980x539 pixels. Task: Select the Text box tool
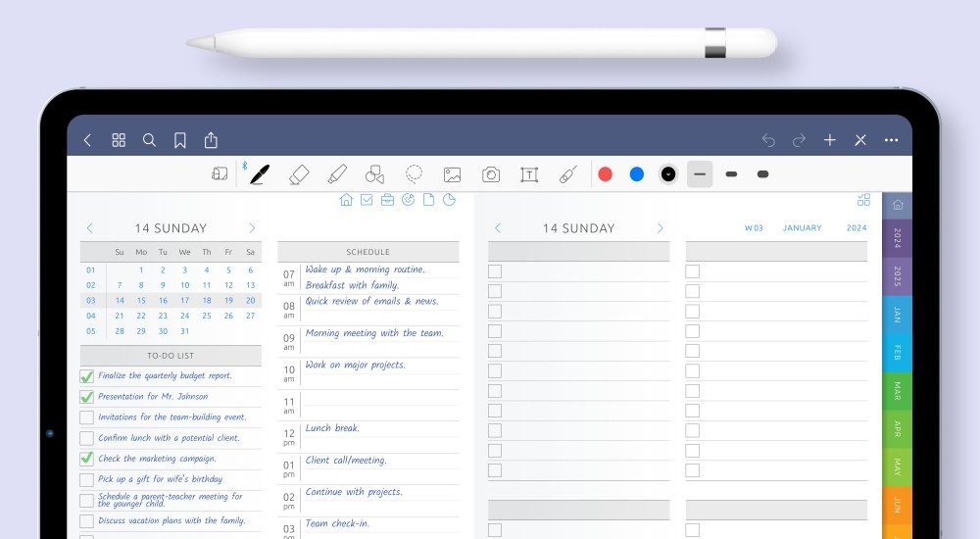click(529, 174)
